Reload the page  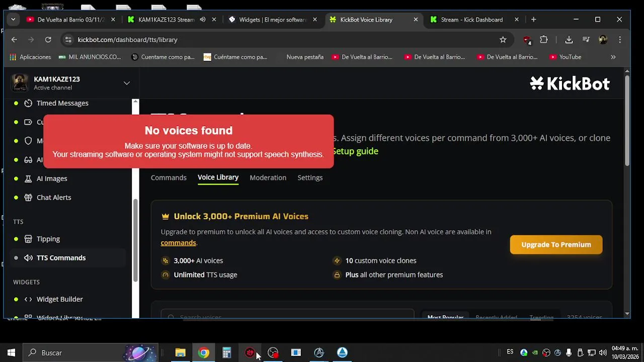click(x=48, y=40)
